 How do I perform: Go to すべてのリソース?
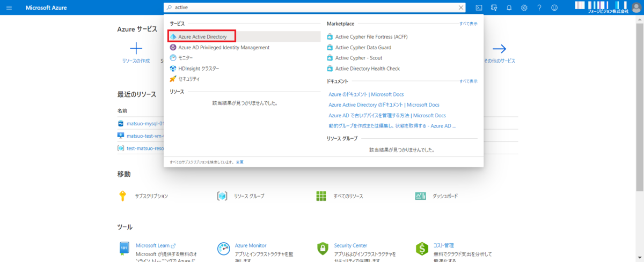coord(348,196)
